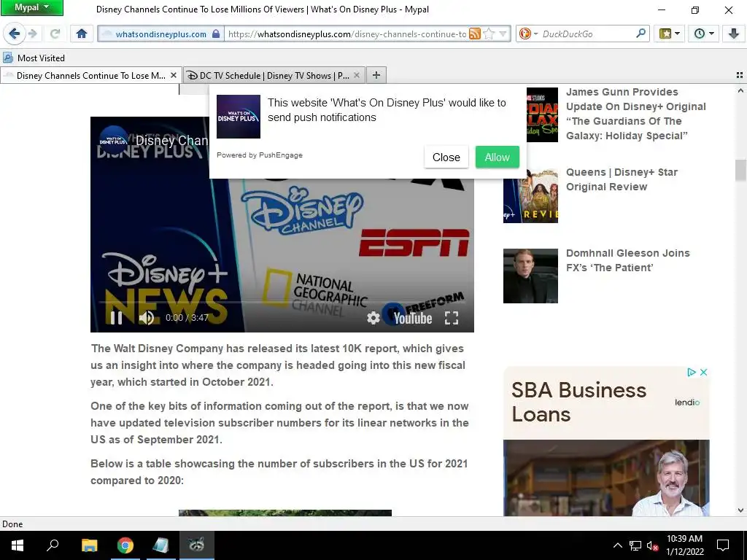This screenshot has width=747, height=560.
Task: Open the history clock dropdown
Action: [x=704, y=34]
